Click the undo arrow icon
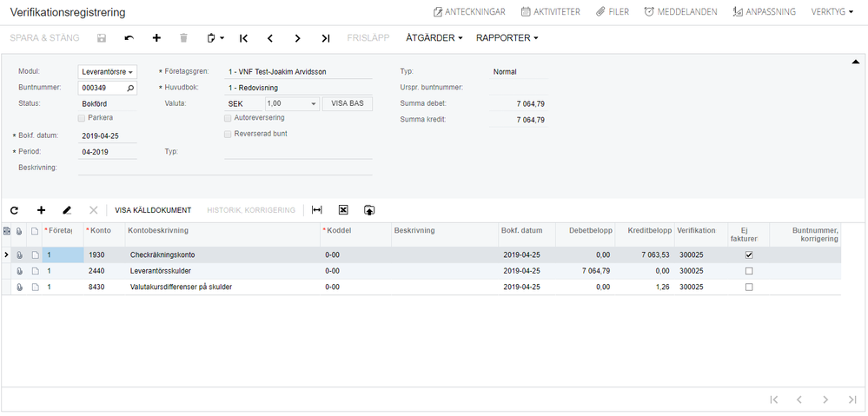This screenshot has height=416, width=868. 129,38
